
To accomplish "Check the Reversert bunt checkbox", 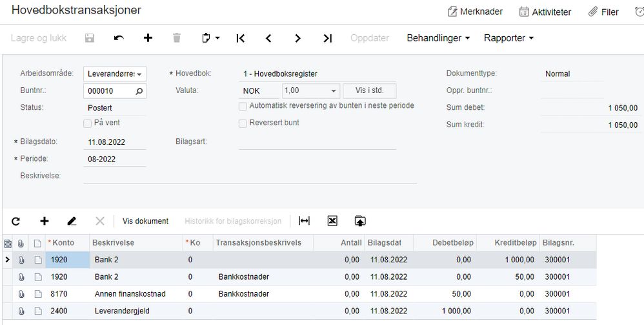I will pyautogui.click(x=243, y=123).
